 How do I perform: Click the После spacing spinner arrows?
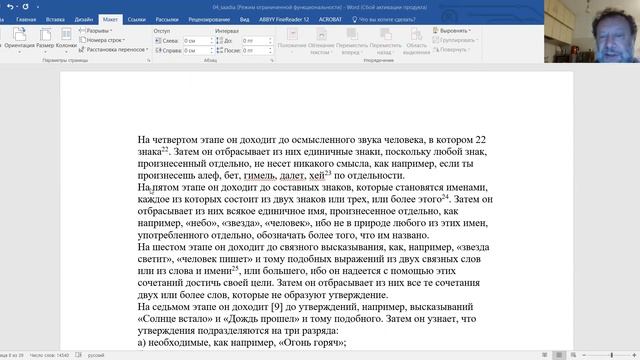tap(270, 51)
